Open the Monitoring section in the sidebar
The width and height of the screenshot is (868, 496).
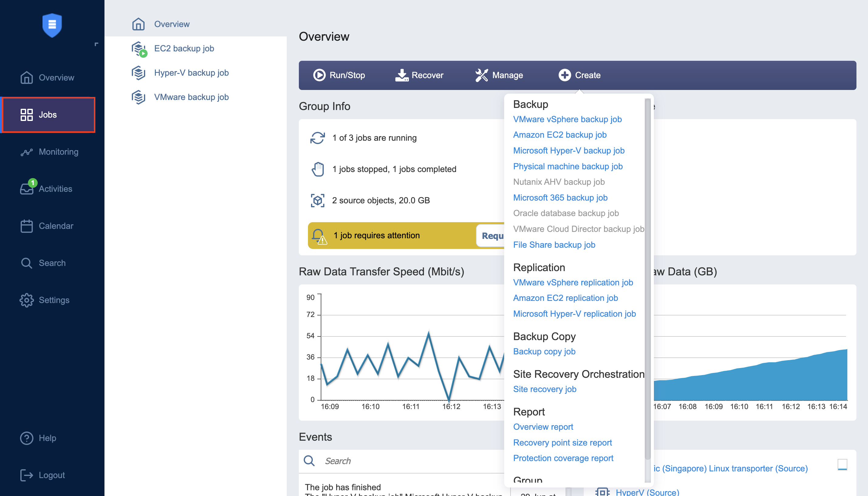coord(27,152)
